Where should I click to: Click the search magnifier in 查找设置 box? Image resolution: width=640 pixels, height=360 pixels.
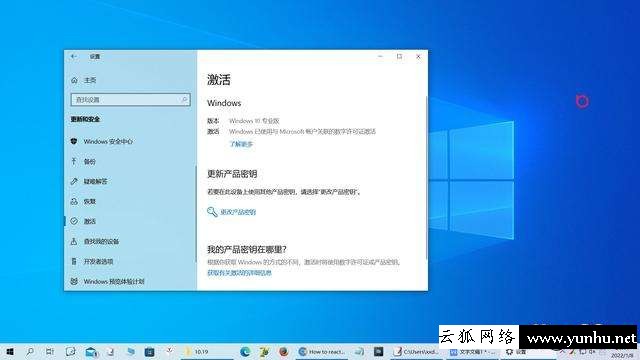coord(184,99)
